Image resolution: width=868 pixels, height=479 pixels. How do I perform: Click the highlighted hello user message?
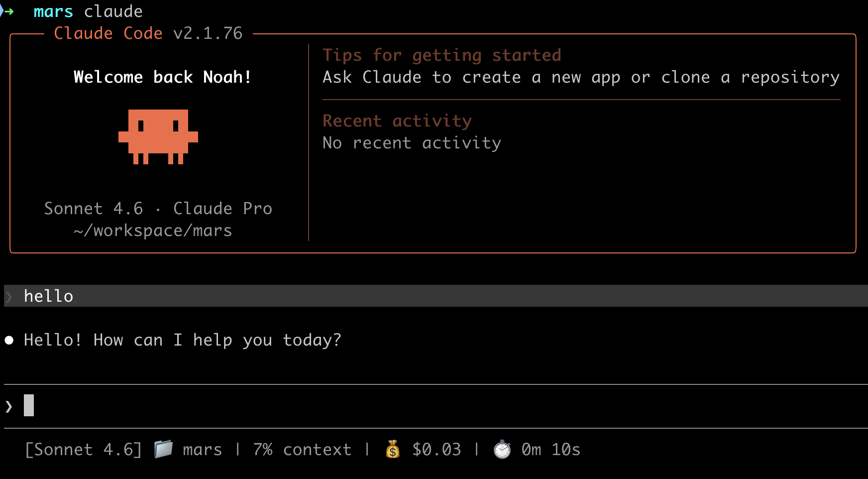49,296
